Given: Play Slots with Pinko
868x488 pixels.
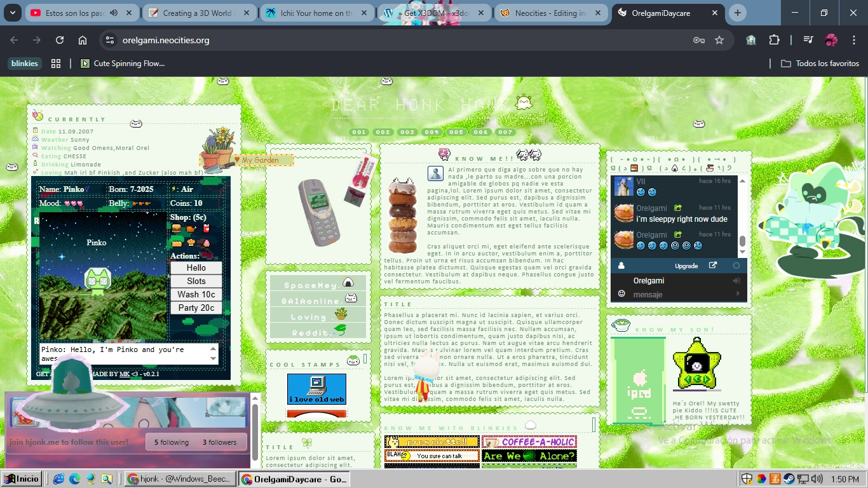Looking at the screenshot, I should (x=196, y=281).
